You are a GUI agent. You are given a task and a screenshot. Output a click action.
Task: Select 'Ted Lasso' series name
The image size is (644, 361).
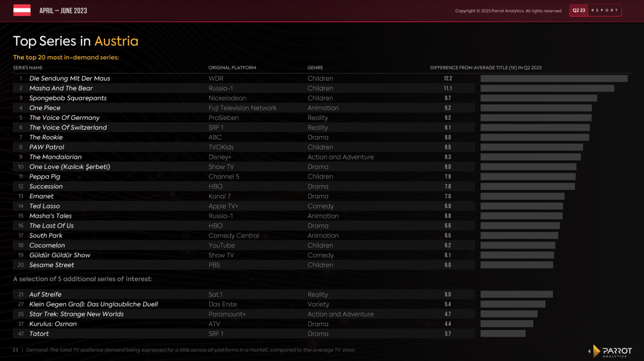(x=45, y=206)
